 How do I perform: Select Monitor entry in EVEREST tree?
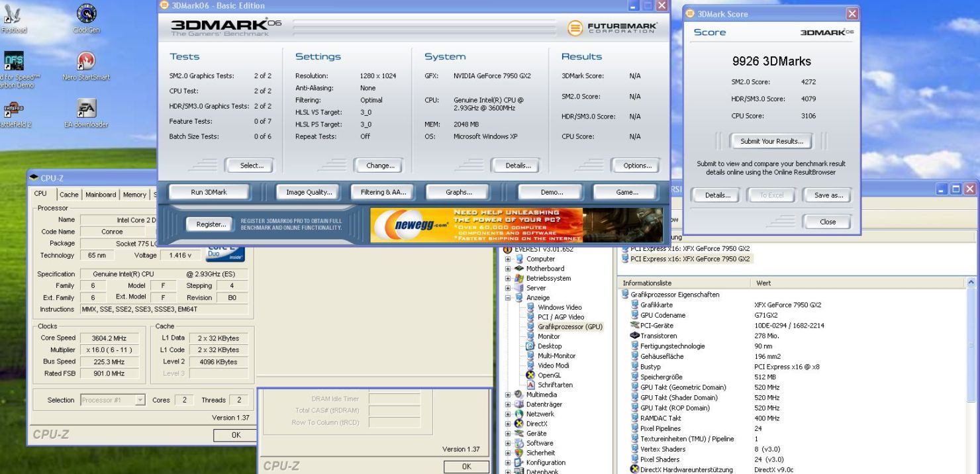coord(549,336)
